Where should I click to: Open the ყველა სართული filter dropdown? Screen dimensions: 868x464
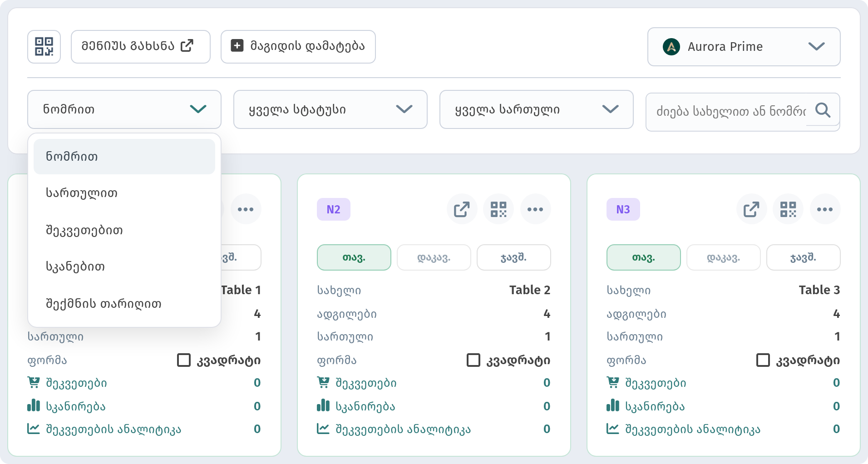[x=537, y=109]
